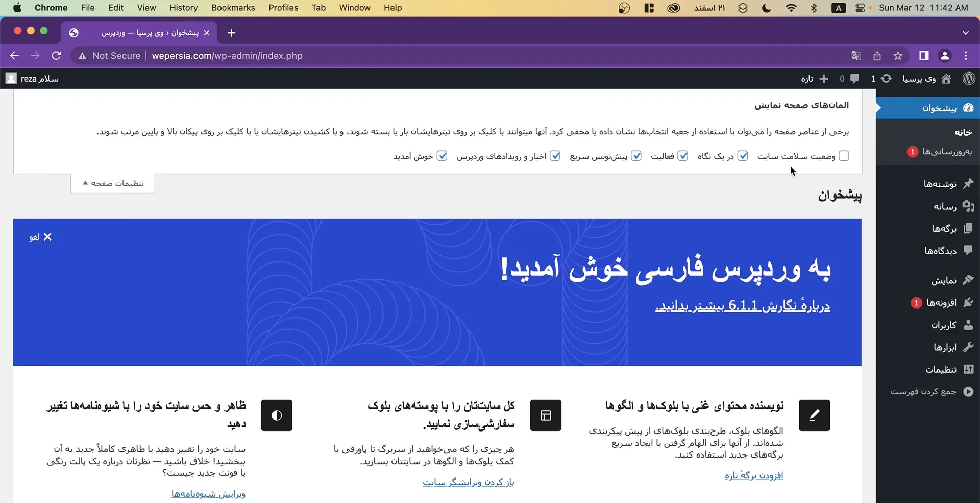
Task: Open کاربران (Users) icon in sidebar
Action: 968,325
